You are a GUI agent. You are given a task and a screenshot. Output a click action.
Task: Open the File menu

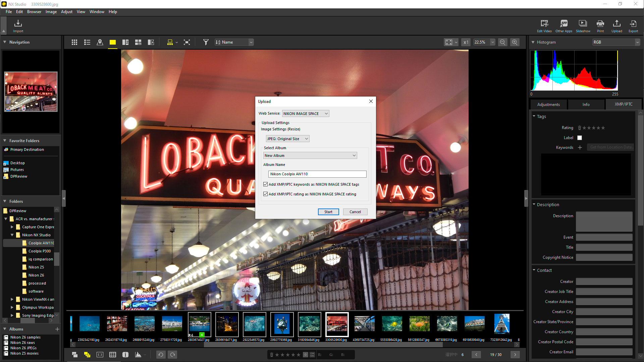[x=9, y=12]
